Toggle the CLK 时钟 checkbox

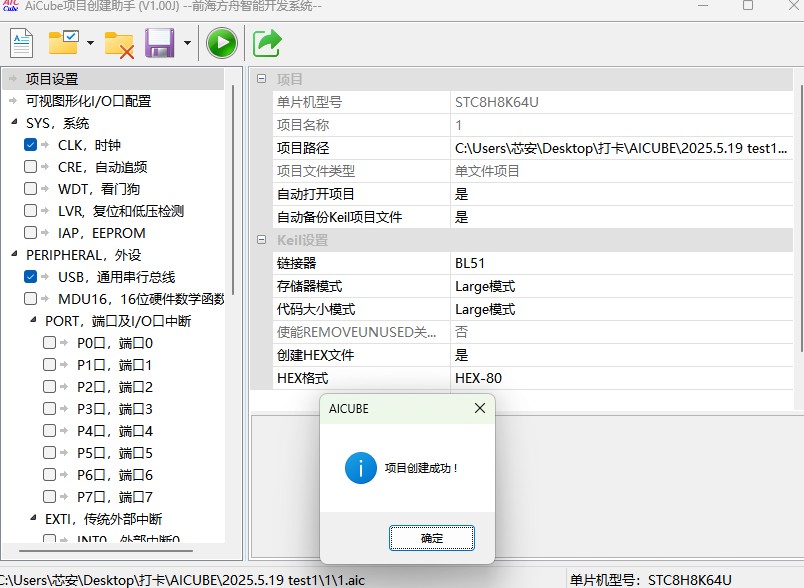[x=30, y=145]
